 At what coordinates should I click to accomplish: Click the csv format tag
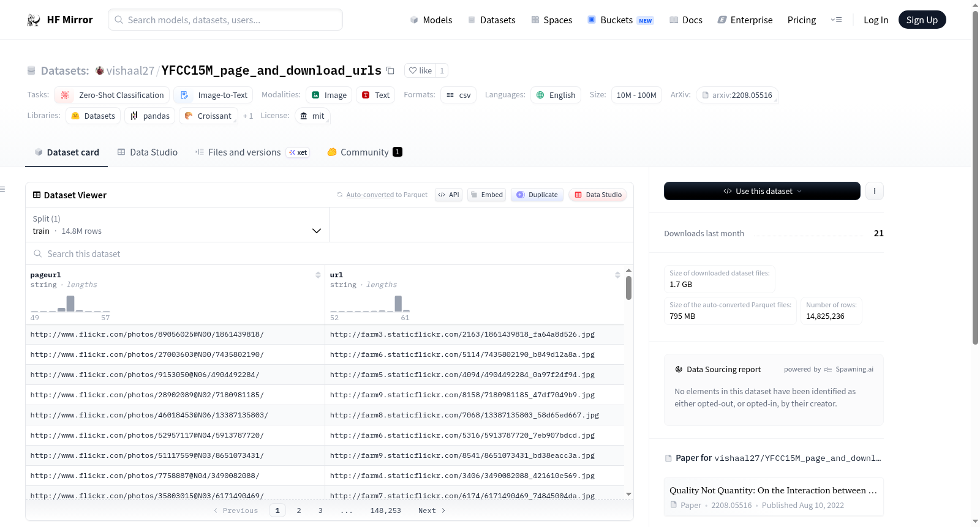point(458,95)
